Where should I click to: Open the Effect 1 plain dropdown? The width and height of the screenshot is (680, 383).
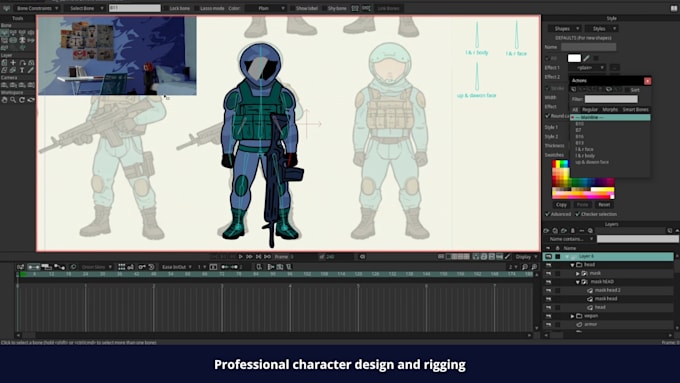pyautogui.click(x=588, y=68)
